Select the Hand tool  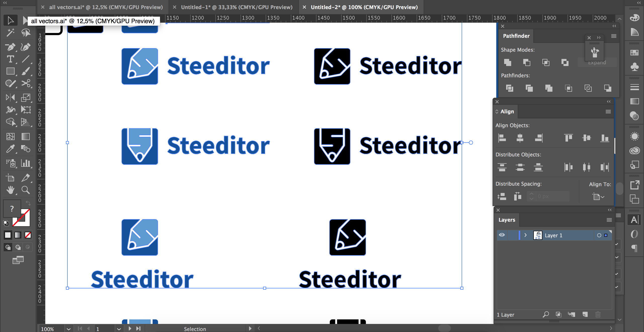(10, 190)
